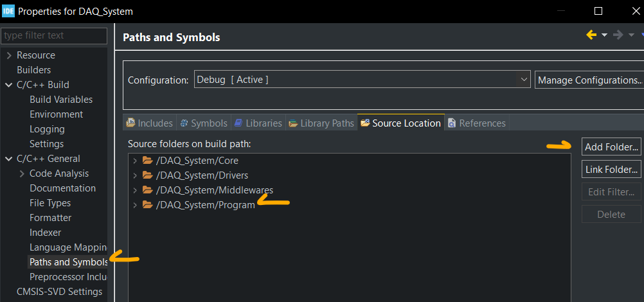Click the Add Folder button
Screen dimensions: 644x302
[611, 147]
